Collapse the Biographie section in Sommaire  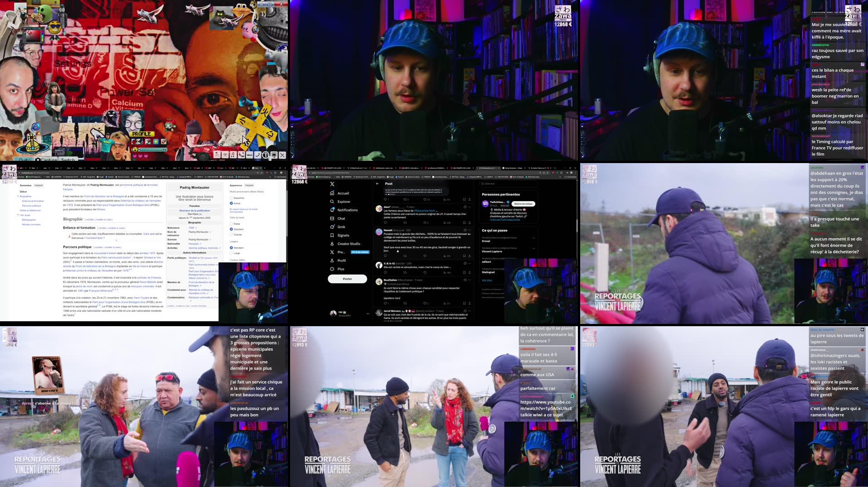pyautogui.click(x=18, y=196)
